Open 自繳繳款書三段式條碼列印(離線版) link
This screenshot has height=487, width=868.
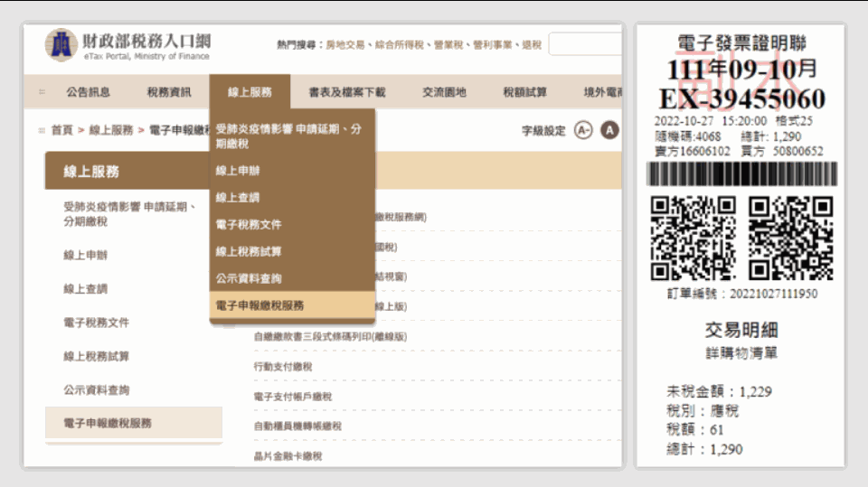(331, 336)
